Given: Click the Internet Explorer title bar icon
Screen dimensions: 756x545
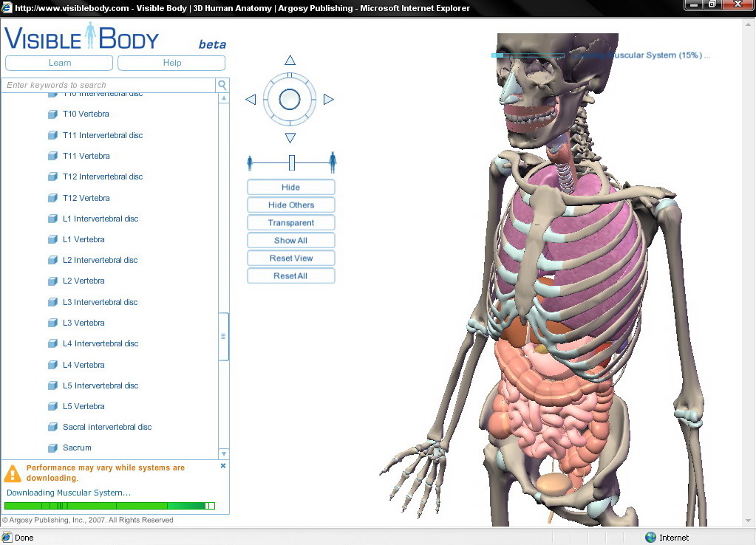Looking at the screenshot, I should (x=7, y=7).
